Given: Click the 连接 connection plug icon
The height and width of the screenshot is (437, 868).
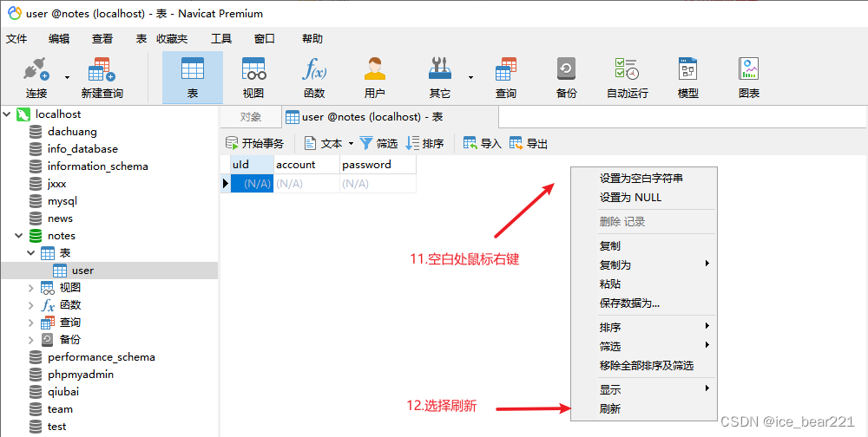Looking at the screenshot, I should coord(36,69).
